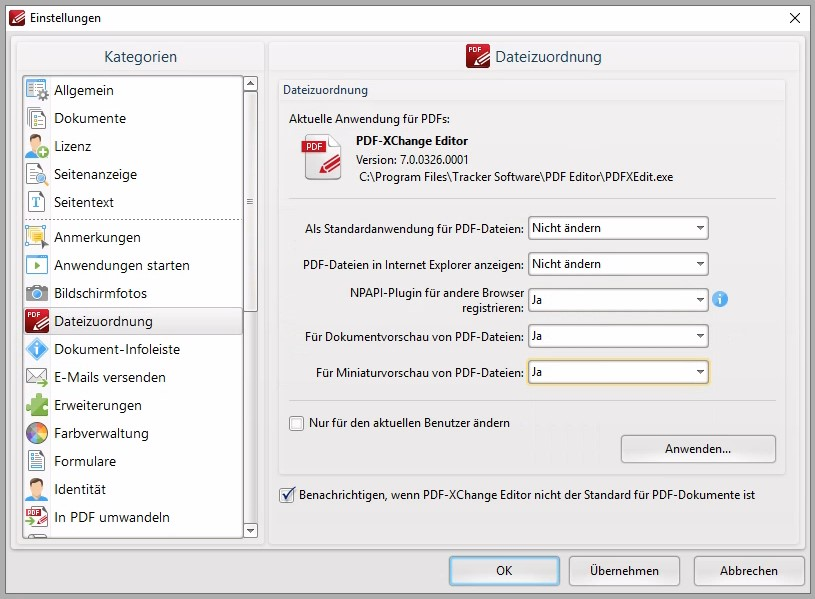Click the Farbverwaltung color wheel icon

(37, 433)
